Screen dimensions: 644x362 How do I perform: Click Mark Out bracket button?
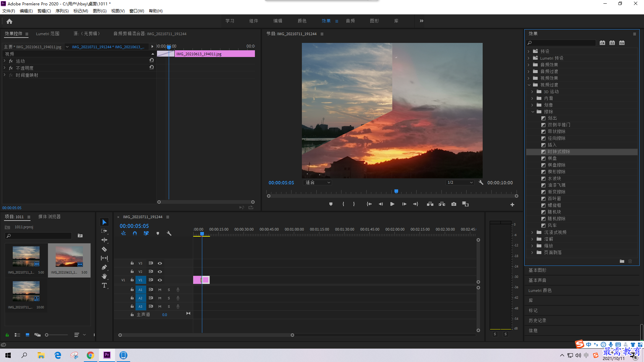(x=354, y=204)
